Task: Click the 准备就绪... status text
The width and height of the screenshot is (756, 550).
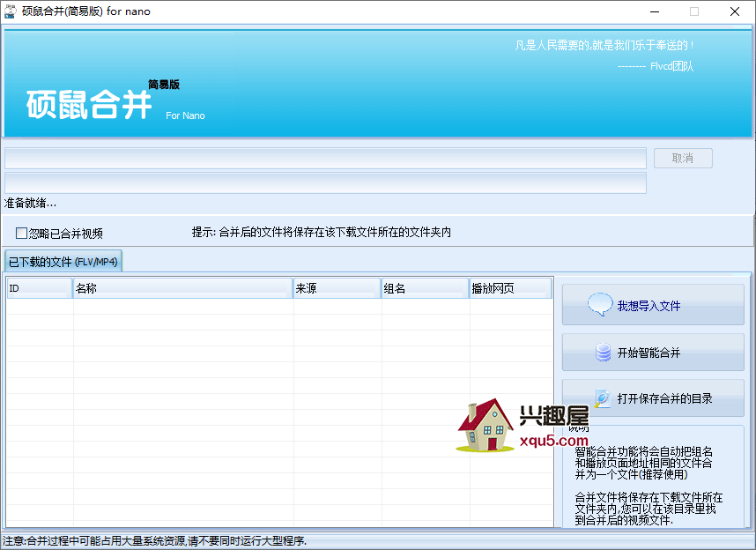Action: tap(30, 203)
